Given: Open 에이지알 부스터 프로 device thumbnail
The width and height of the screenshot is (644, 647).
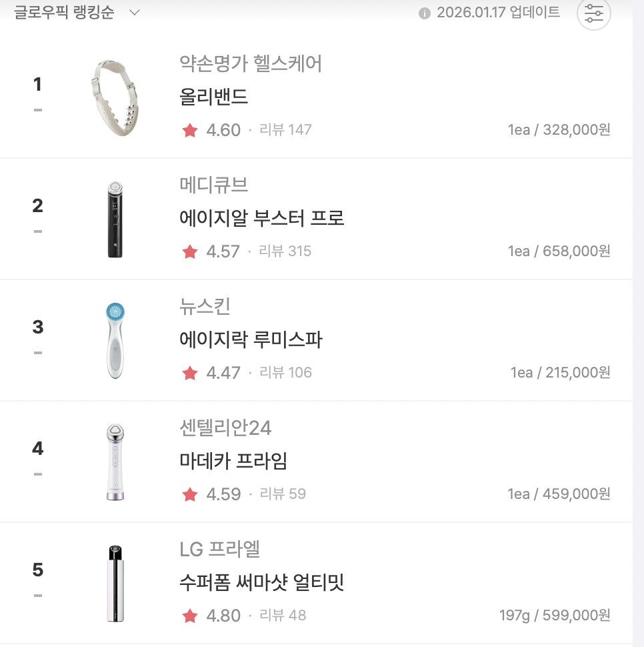Looking at the screenshot, I should coord(116,219).
